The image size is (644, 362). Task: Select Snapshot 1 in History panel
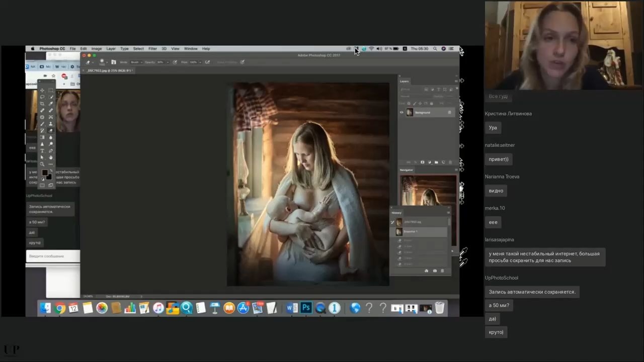pos(419,232)
